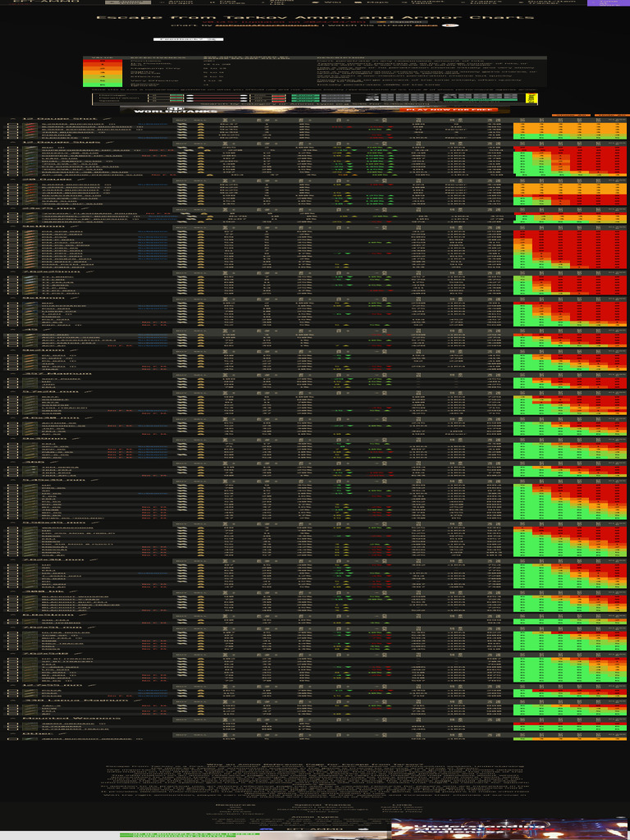Tick the top-row checkbox in 5.45x39 mm section

[12, 486]
